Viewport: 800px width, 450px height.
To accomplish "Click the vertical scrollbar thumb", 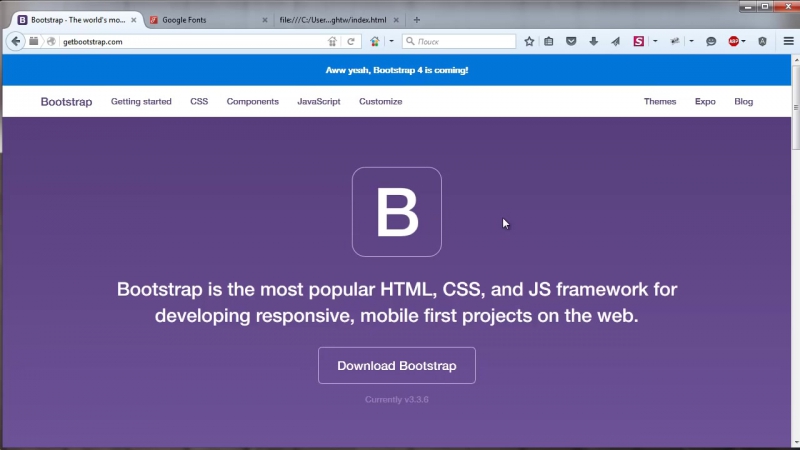I will pos(795,107).
